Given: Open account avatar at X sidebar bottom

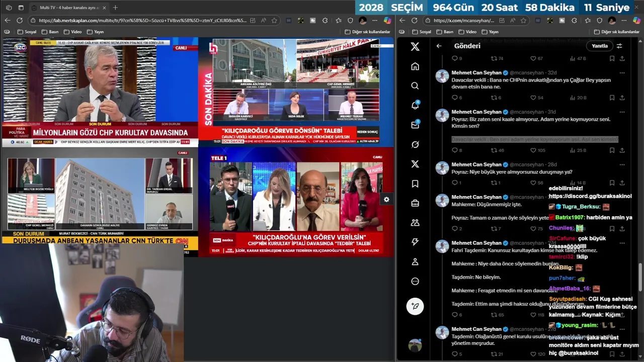Looking at the screenshot, I should click(415, 345).
